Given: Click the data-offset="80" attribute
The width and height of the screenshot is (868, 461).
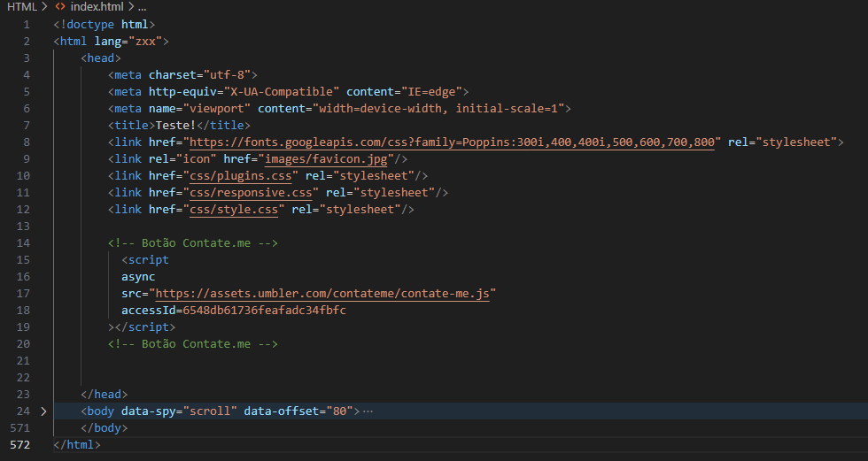Looking at the screenshot, I should [298, 411].
